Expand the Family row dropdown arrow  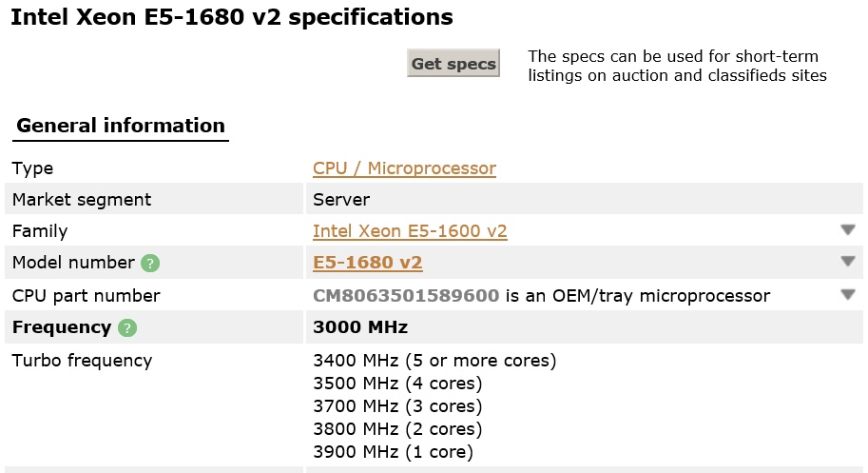pos(847,229)
